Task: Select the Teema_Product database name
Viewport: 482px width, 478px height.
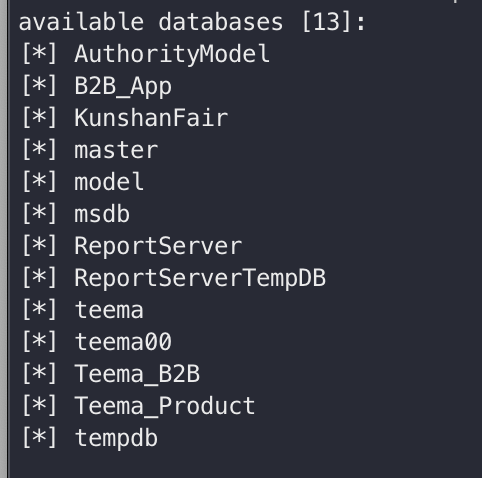Action: click(x=165, y=406)
